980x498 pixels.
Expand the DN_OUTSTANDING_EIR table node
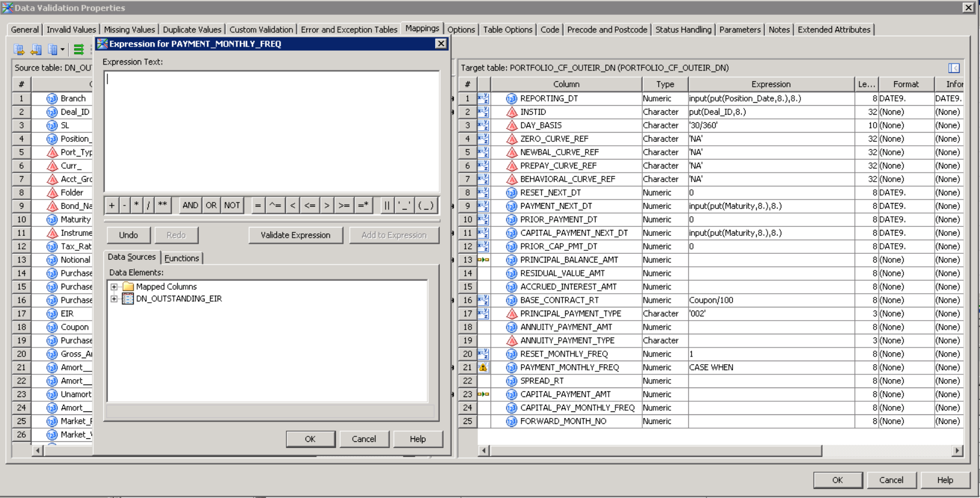point(114,299)
